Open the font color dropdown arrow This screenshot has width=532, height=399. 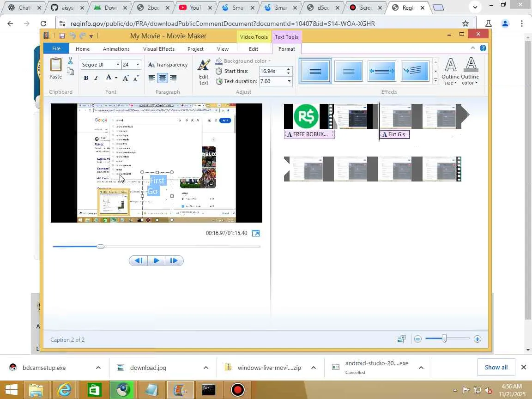(116, 78)
